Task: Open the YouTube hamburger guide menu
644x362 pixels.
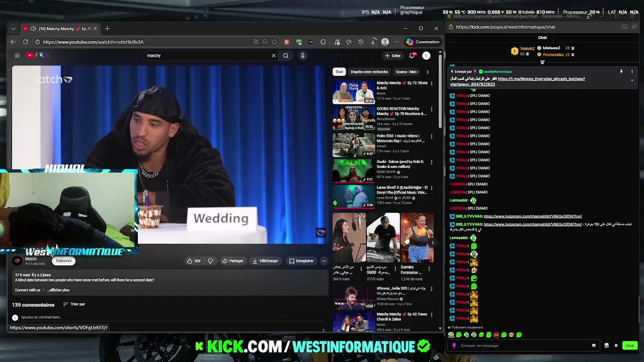Action: coord(17,55)
